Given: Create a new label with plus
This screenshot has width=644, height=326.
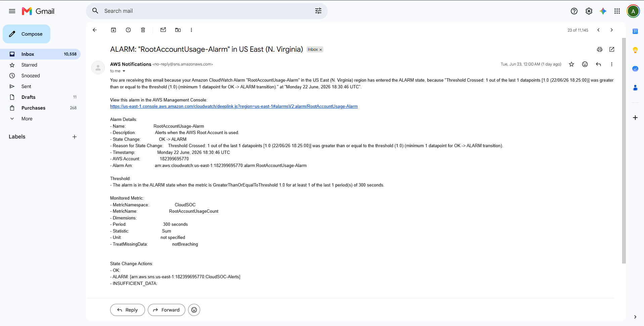Looking at the screenshot, I should click(75, 137).
